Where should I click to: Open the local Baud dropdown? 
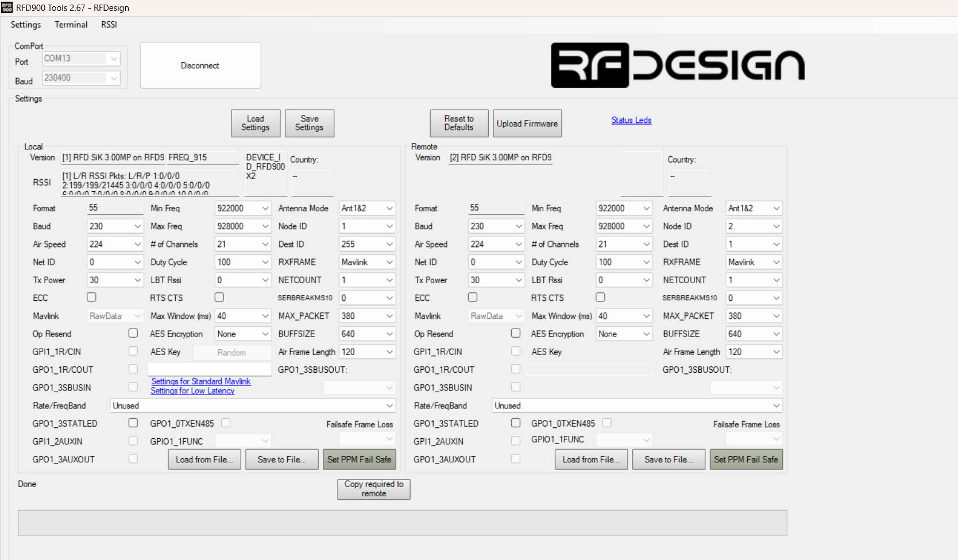point(115,226)
